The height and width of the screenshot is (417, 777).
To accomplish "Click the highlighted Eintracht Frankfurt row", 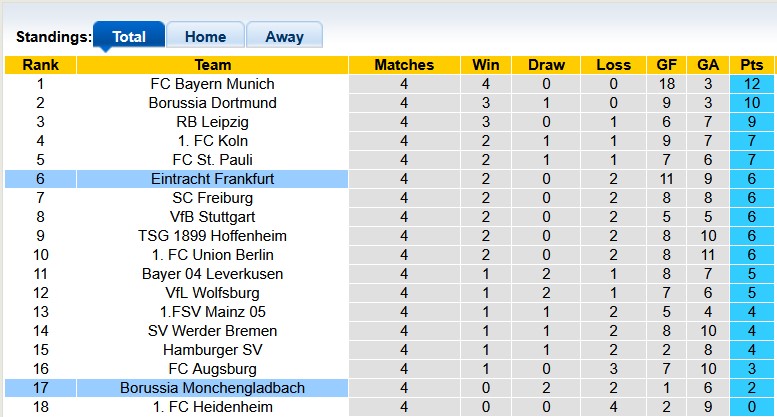I will click(x=212, y=179).
